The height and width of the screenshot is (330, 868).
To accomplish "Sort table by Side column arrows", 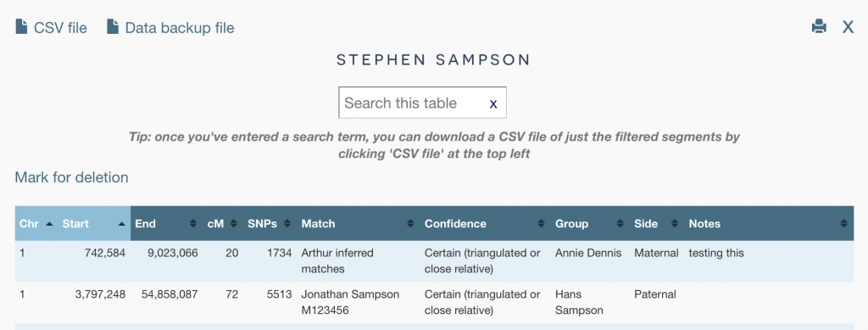I will pos(675,224).
